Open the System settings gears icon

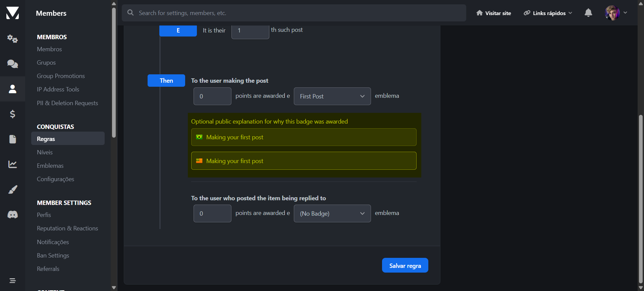pyautogui.click(x=12, y=39)
